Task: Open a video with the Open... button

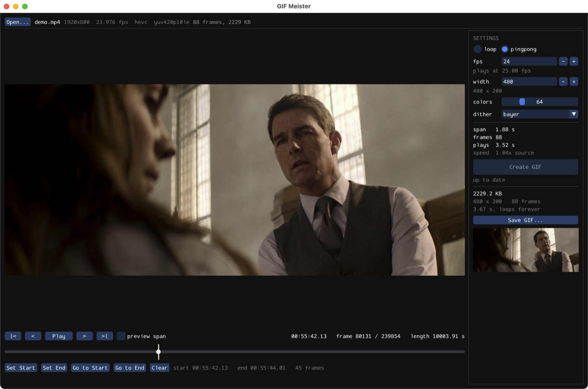Action: coord(18,22)
